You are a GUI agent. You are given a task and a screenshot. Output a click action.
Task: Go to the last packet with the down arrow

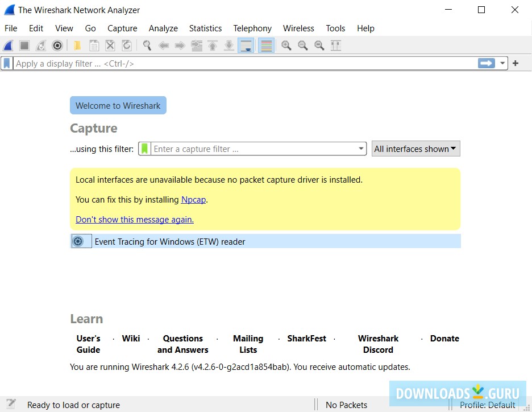228,45
